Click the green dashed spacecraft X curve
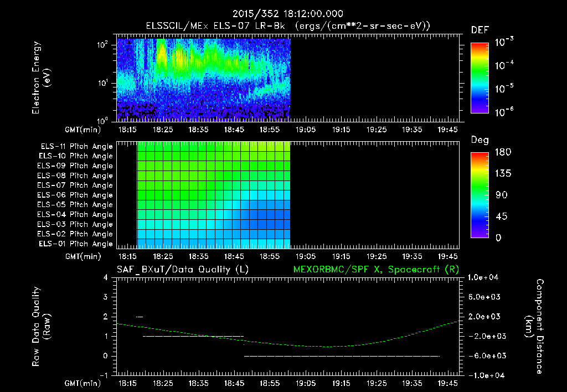This screenshot has width=567, height=392. tap(287, 335)
